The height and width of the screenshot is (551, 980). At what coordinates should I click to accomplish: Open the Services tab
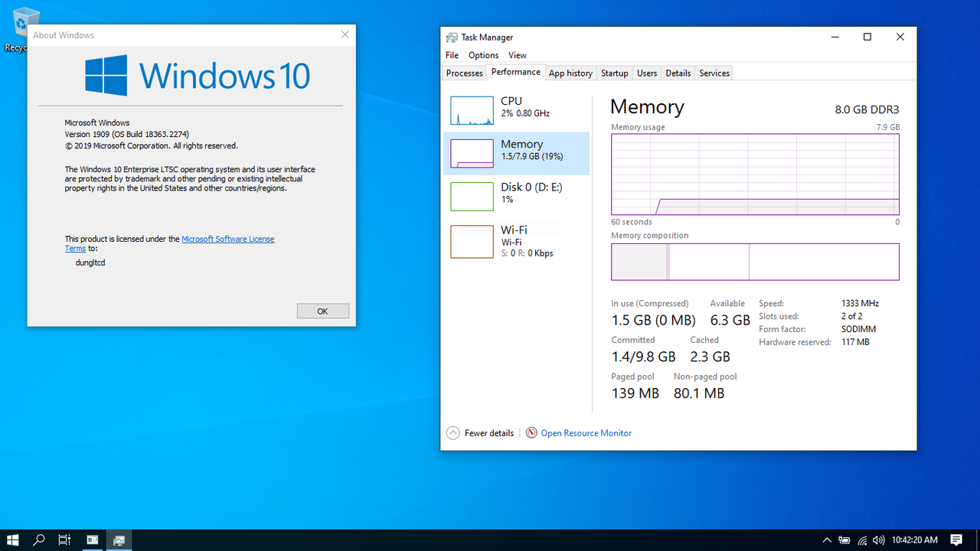coord(714,73)
